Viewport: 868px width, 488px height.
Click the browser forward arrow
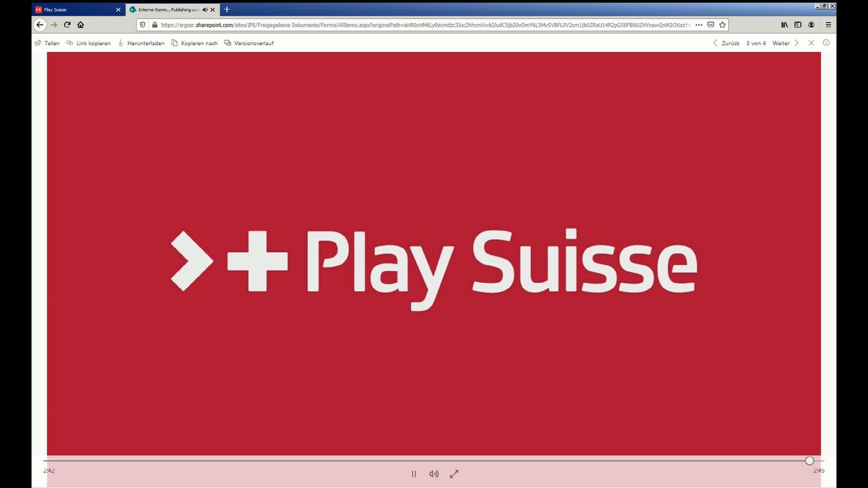pos(54,25)
